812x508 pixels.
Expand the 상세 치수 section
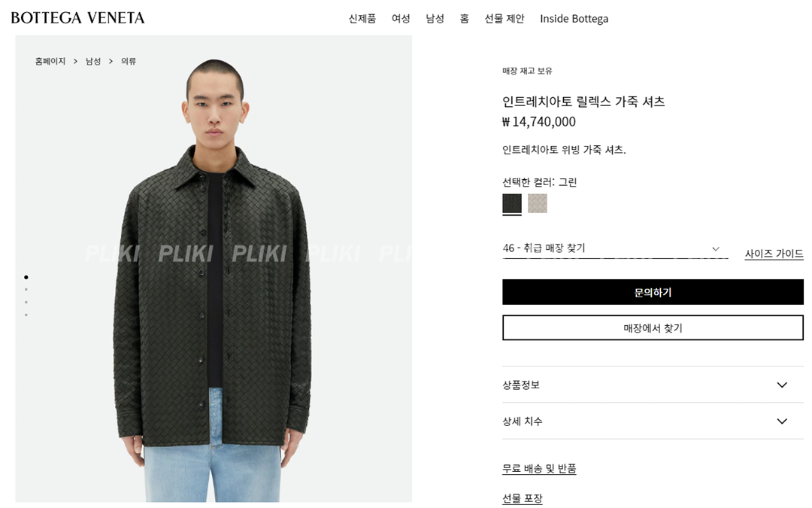tap(653, 421)
